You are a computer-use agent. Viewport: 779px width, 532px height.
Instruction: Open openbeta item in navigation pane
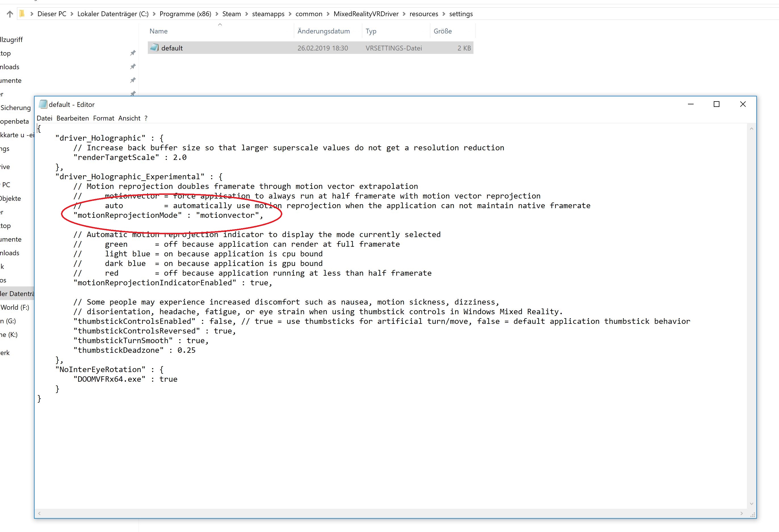click(14, 121)
